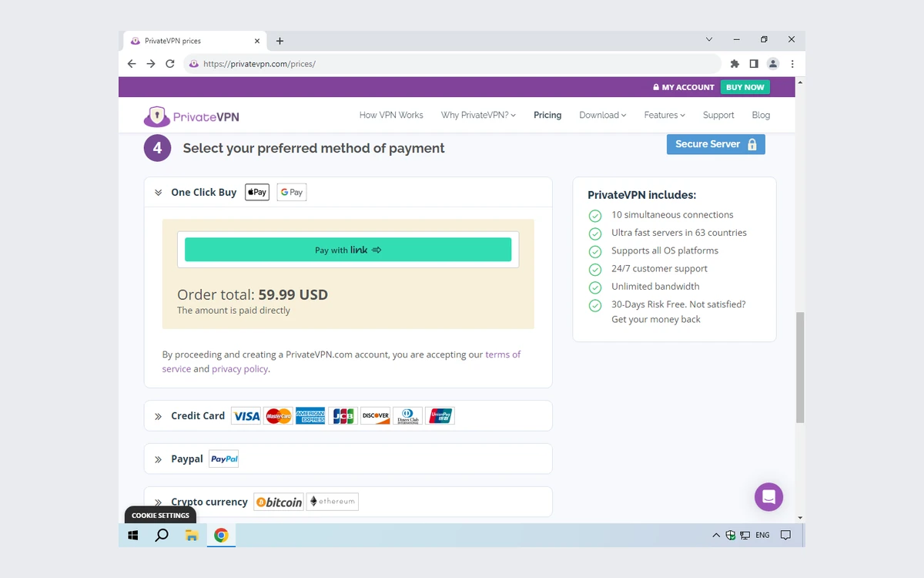
Task: Click the browser forward arrow
Action: [151, 64]
